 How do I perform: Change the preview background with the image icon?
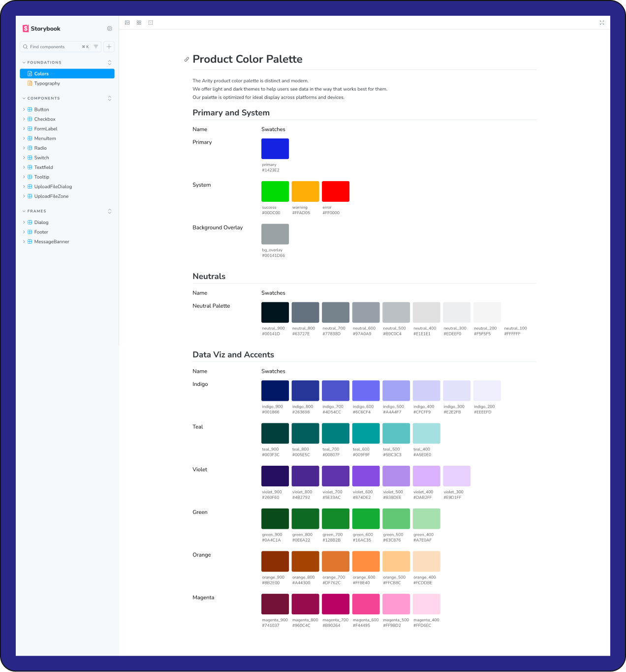point(127,22)
